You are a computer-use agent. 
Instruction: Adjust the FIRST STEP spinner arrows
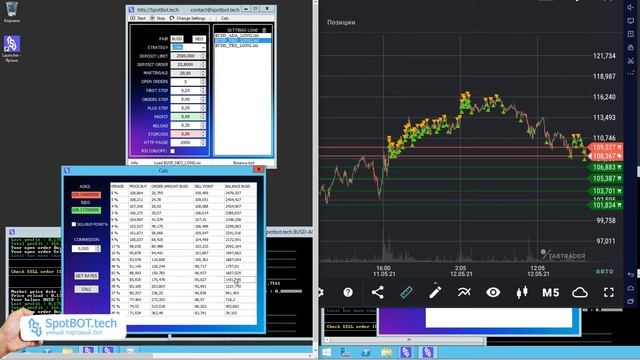pos(203,91)
